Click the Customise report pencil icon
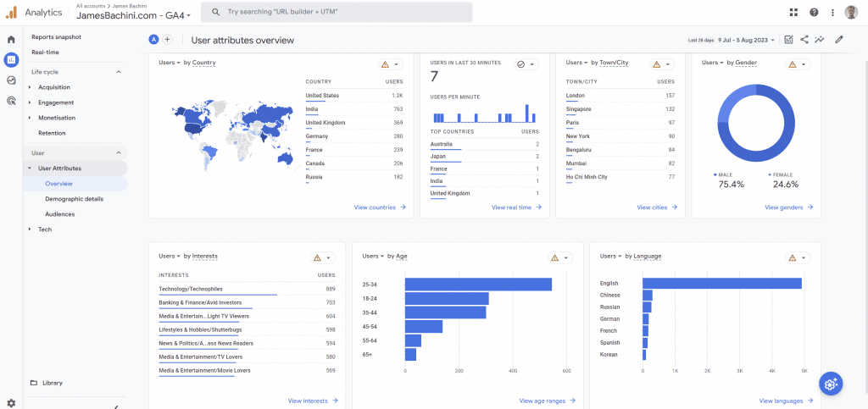Image resolution: width=868 pixels, height=409 pixels. 839,40
